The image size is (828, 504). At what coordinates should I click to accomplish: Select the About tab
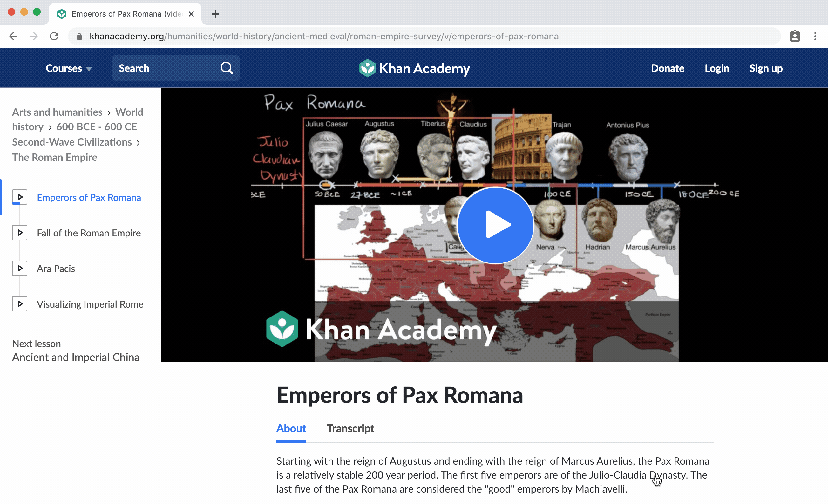(x=292, y=428)
